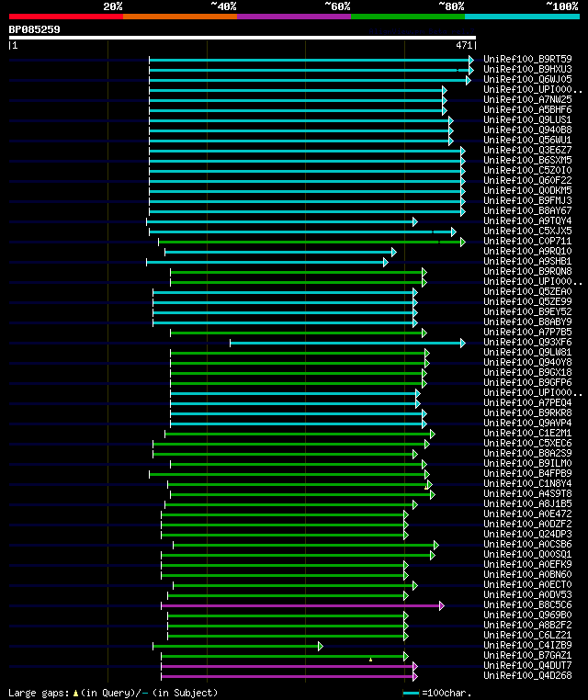Click the UniRef100_B4FPB9 label
The width and height of the screenshot is (588, 700).
527,474
